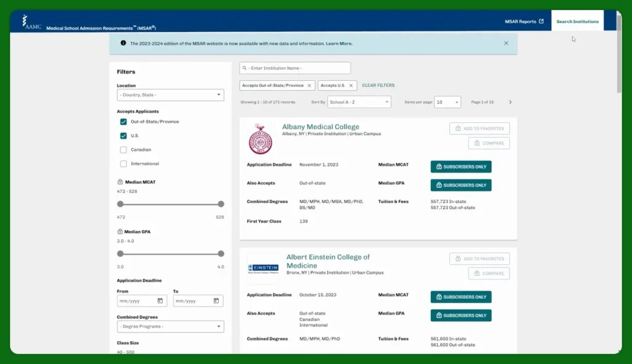
Task: Click the AAMC logo in header
Action: click(31, 22)
